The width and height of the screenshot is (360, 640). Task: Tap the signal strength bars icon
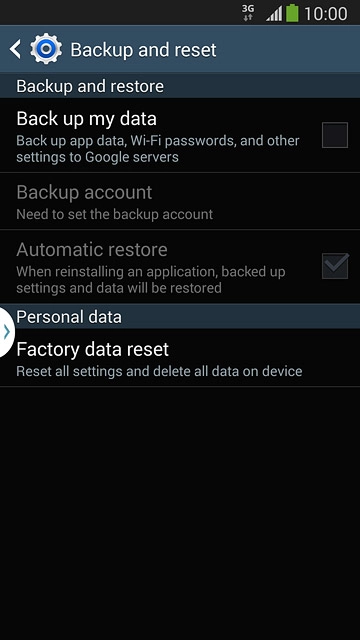tap(274, 13)
